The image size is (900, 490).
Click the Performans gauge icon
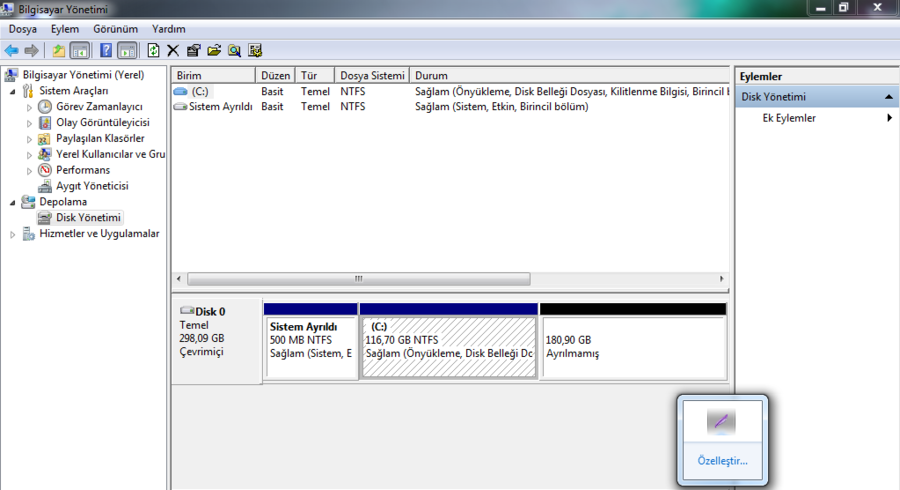tap(45, 170)
